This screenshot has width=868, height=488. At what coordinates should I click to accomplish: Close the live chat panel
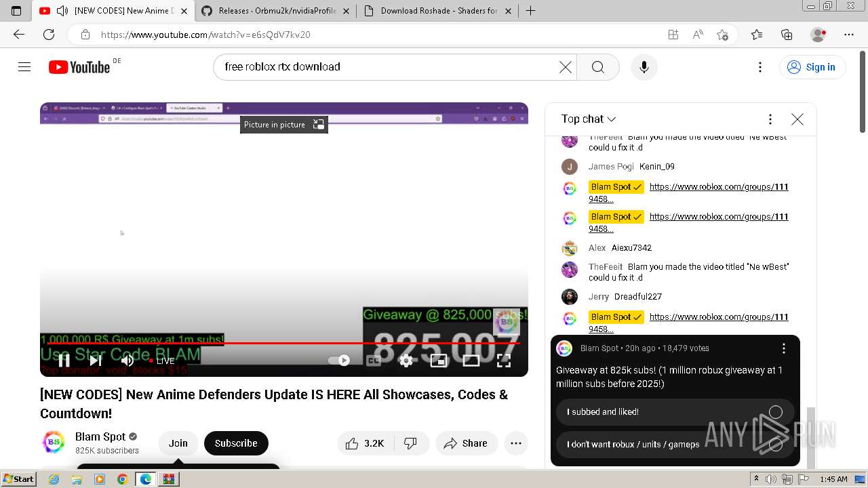tap(797, 119)
